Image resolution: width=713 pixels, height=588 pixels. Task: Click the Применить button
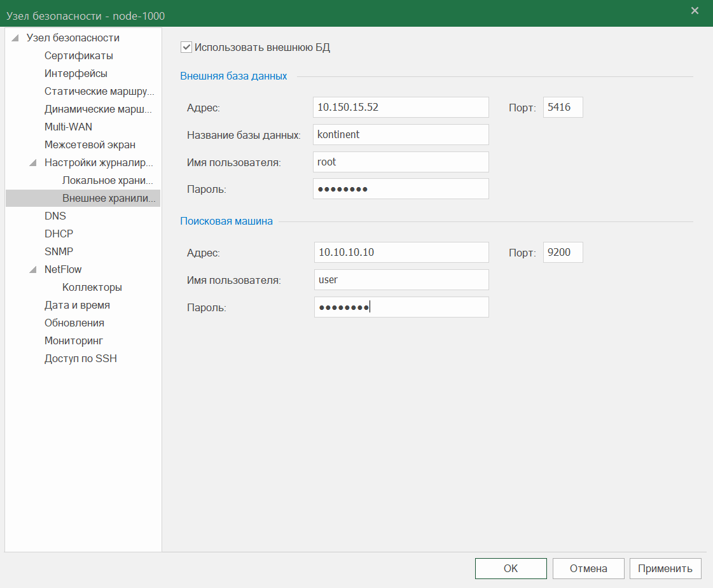665,570
